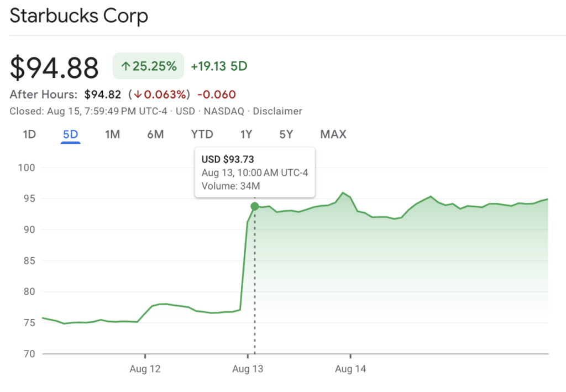Click the Aug 14 date axis label

pyautogui.click(x=350, y=369)
